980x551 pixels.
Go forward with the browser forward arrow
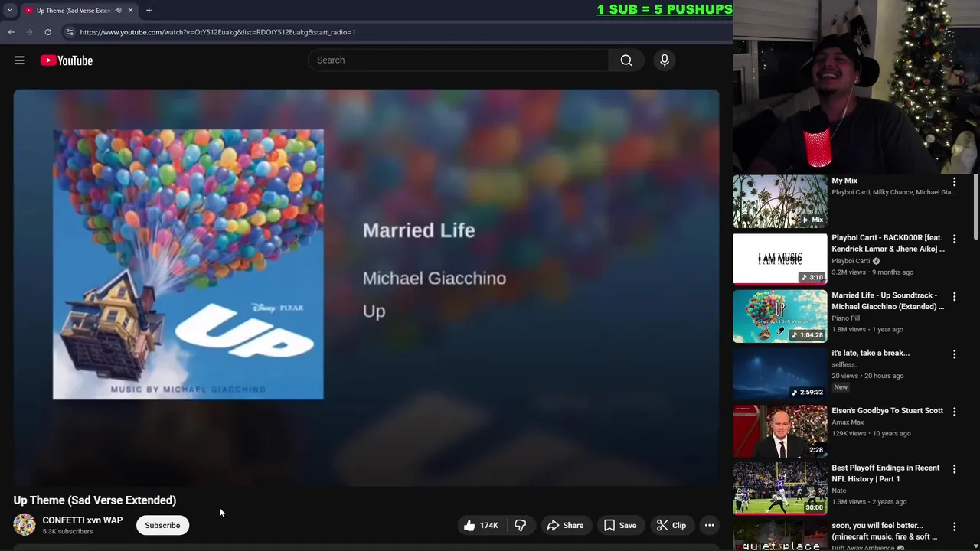pyautogui.click(x=30, y=32)
